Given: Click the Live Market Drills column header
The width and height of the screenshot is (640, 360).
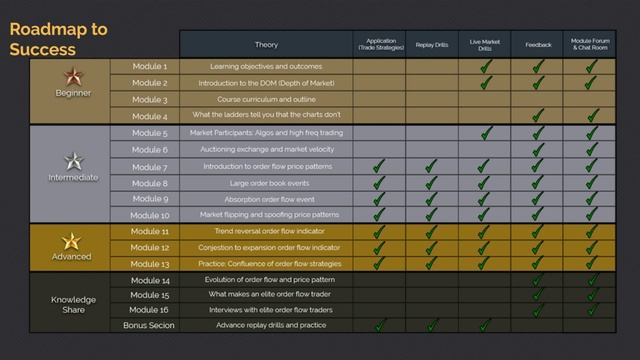Looking at the screenshot, I should pos(484,45).
